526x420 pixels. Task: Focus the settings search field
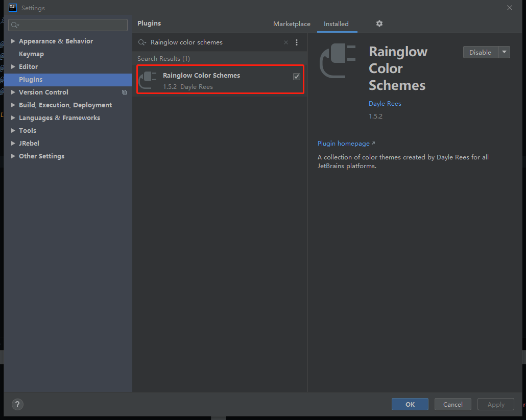pos(68,25)
